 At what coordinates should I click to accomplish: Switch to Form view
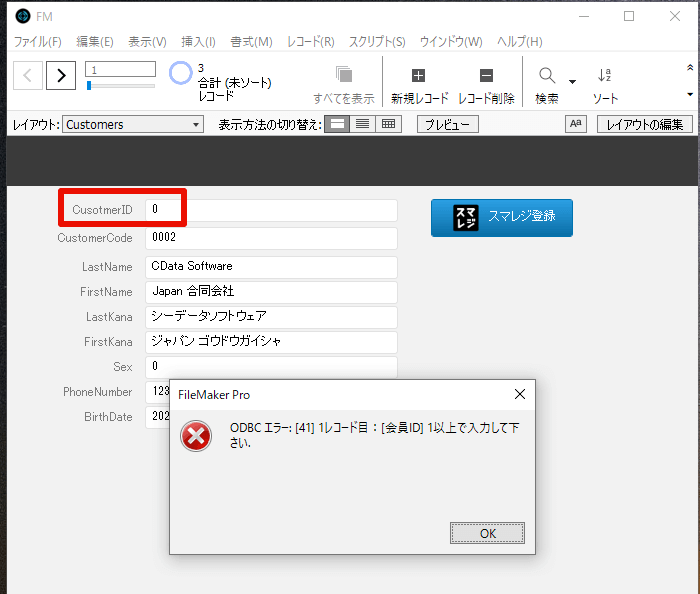337,124
